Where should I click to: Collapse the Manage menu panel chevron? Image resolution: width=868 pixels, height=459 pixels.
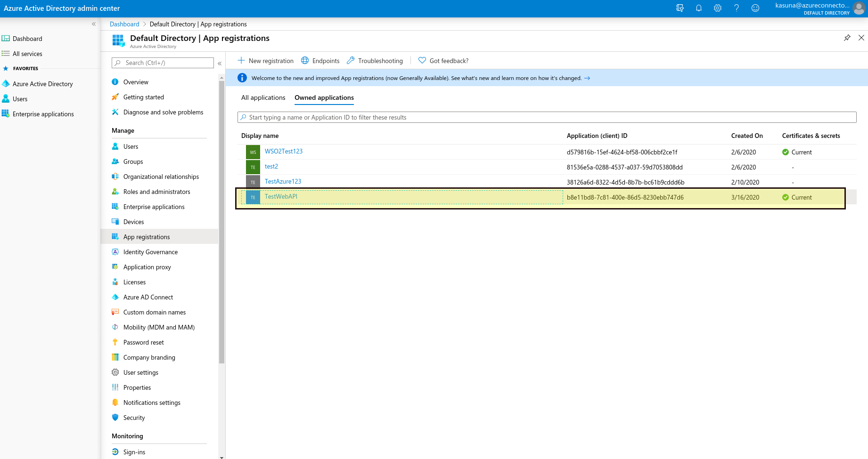pyautogui.click(x=220, y=63)
